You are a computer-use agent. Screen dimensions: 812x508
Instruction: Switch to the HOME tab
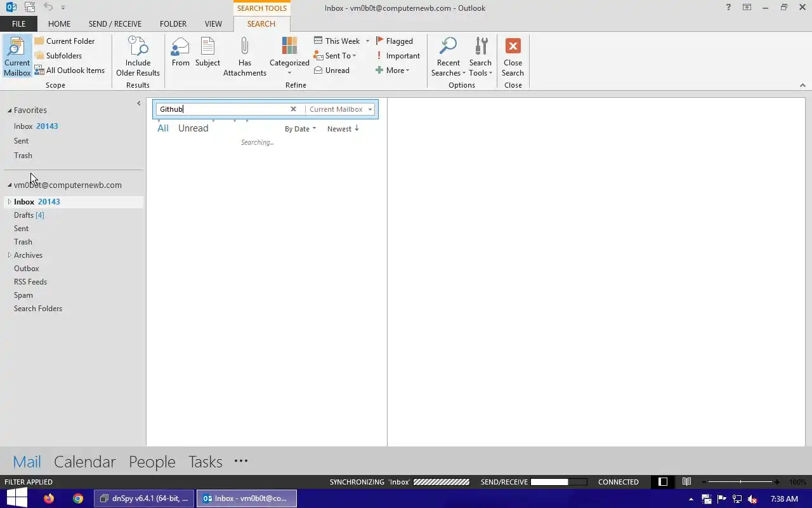[59, 23]
